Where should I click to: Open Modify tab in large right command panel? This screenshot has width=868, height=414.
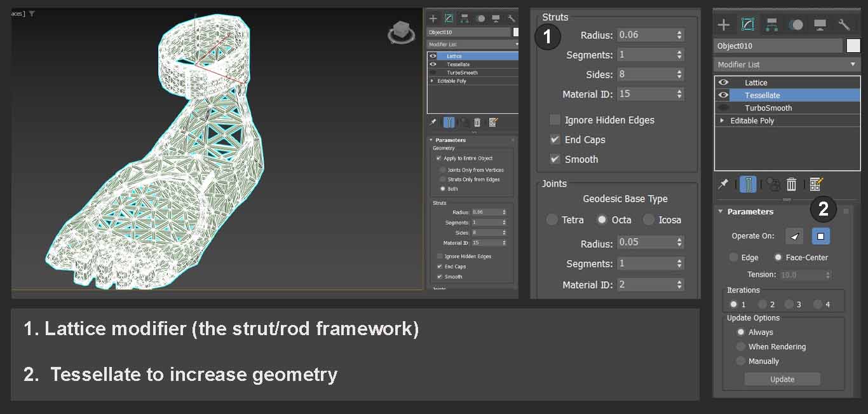(748, 25)
